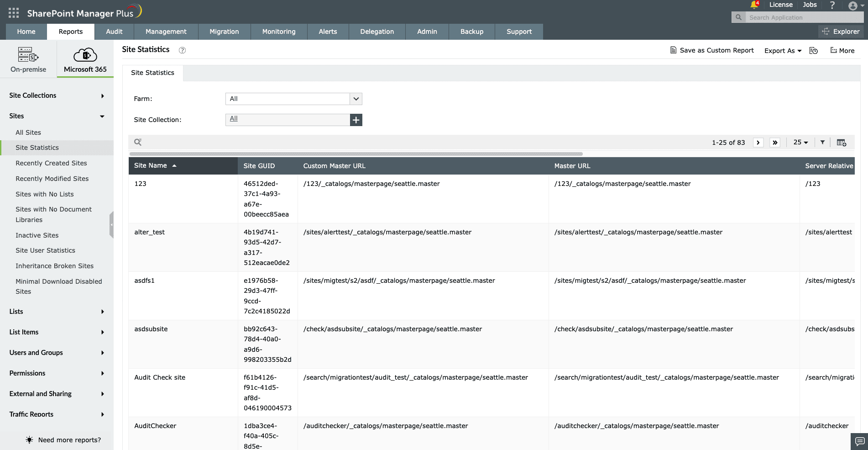Open the table search icon
868x450 pixels.
[138, 142]
